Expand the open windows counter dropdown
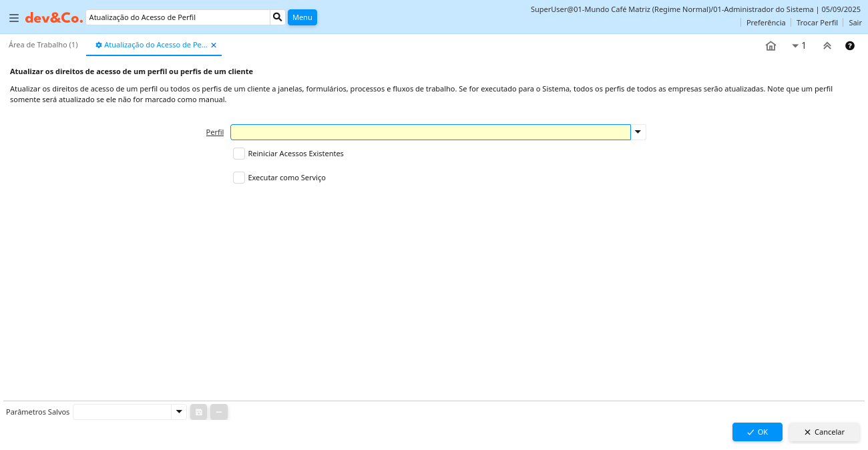Viewport: 868px width, 450px height. (799, 46)
